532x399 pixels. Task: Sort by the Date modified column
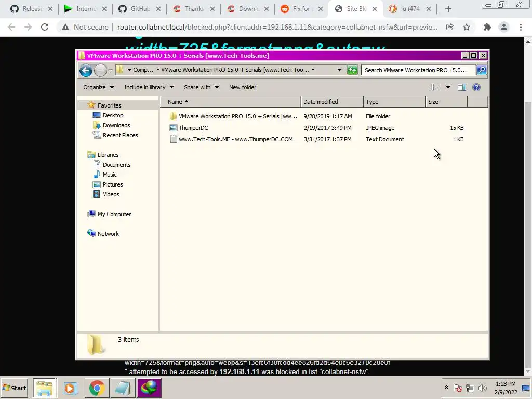[332, 102]
